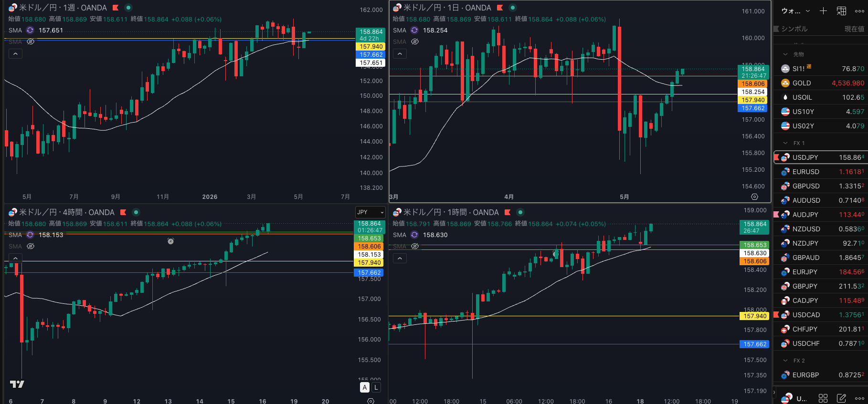868x404 pixels.
Task: Show hidden SMA indicator on weekly chart
Action: (31, 41)
